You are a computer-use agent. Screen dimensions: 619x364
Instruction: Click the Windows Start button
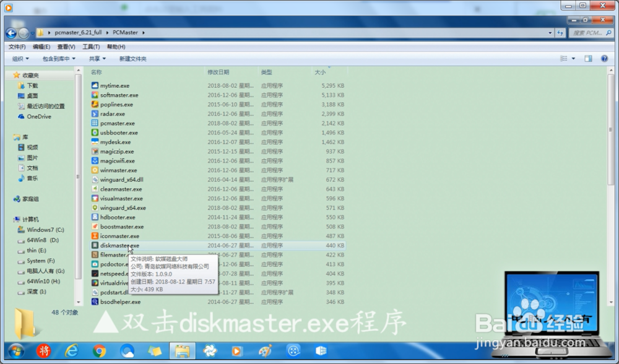point(17,350)
